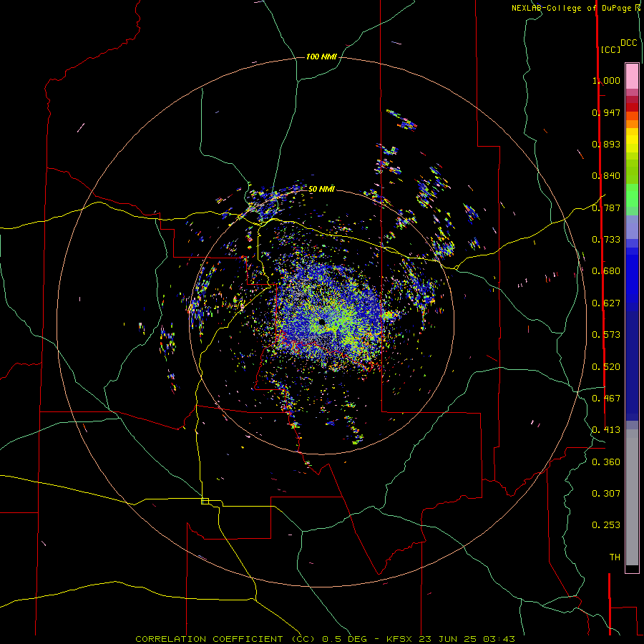Screen dimensions: 644x644
Task: Click the 0.680 legend value
Action: point(606,271)
